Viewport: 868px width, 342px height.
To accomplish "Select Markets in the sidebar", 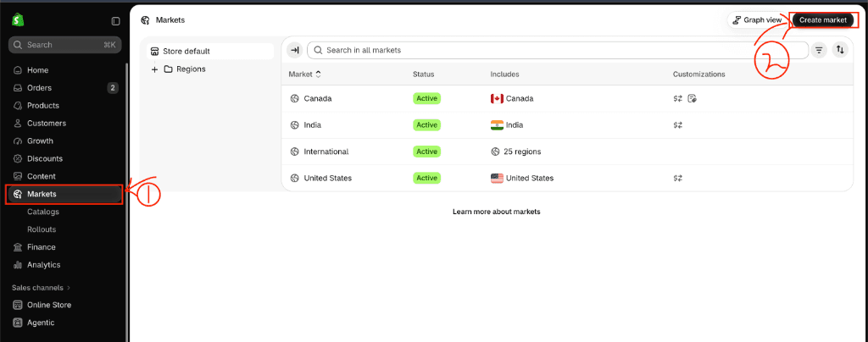I will tap(64, 194).
